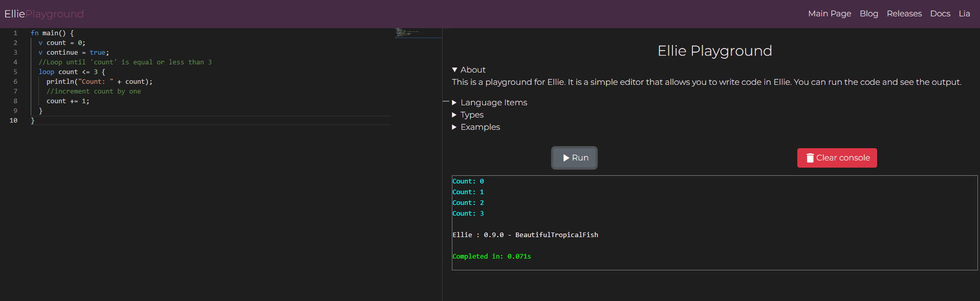980x301 pixels.
Task: Click the println statement line
Action: coord(99,82)
